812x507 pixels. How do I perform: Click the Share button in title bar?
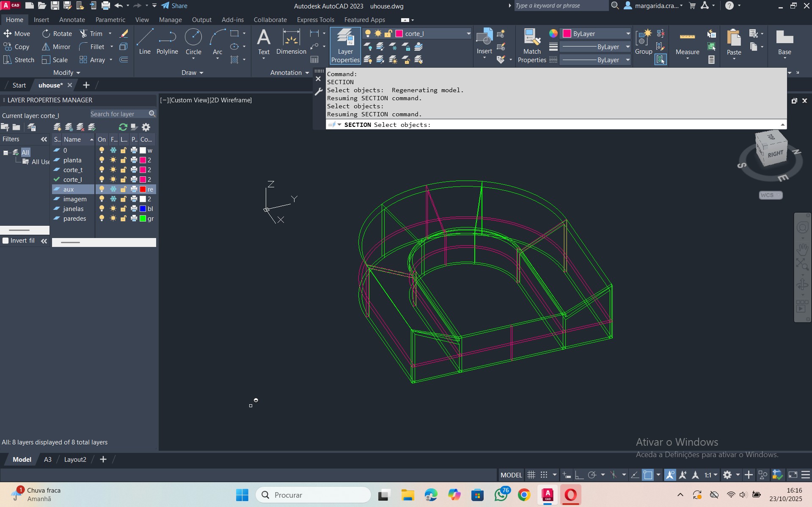coord(174,6)
